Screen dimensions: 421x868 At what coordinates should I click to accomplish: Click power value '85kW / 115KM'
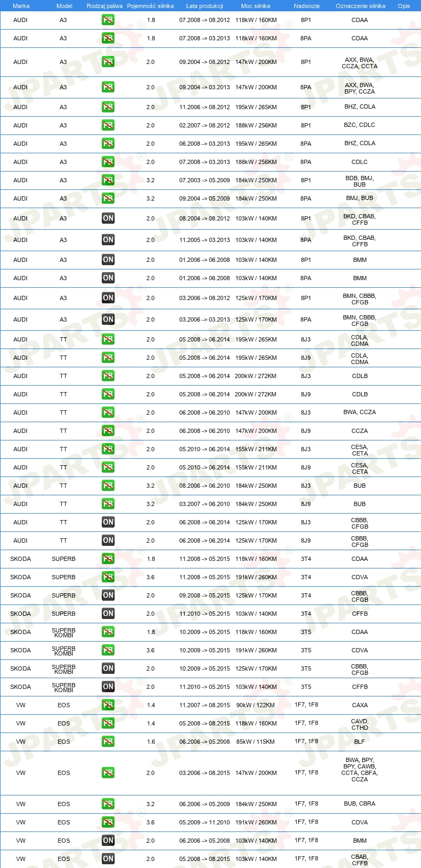point(256,742)
